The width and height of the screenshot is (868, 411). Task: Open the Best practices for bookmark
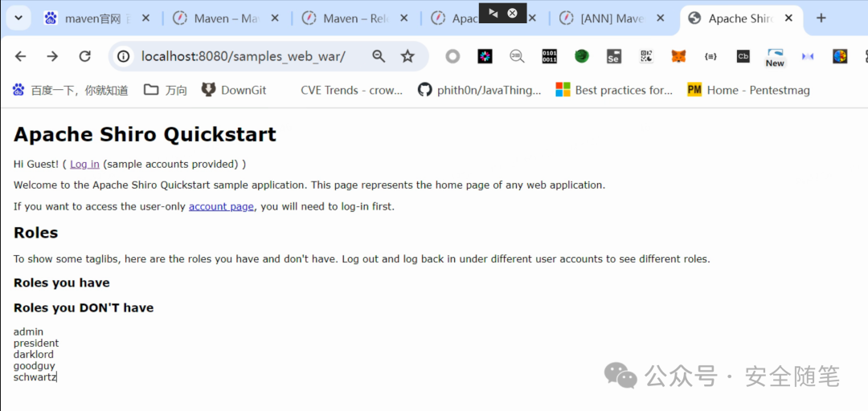click(615, 90)
